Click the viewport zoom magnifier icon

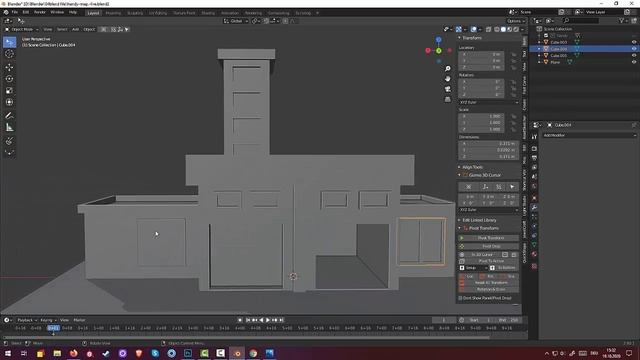pos(448,69)
